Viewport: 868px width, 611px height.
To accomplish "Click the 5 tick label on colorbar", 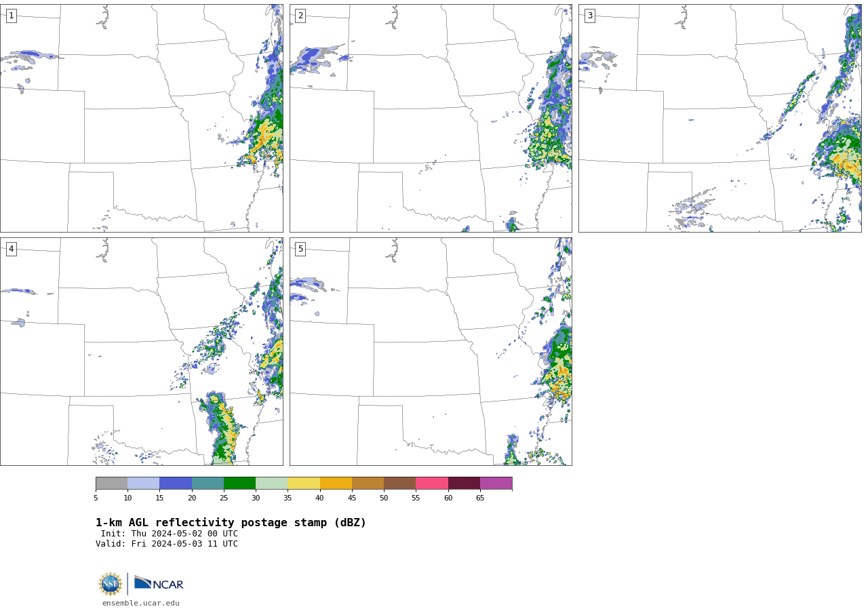I will pyautogui.click(x=96, y=498).
